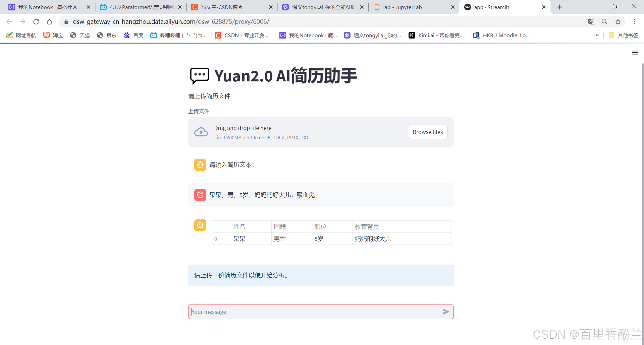Click the chat bubble title icon
The height and width of the screenshot is (345, 644).
200,76
